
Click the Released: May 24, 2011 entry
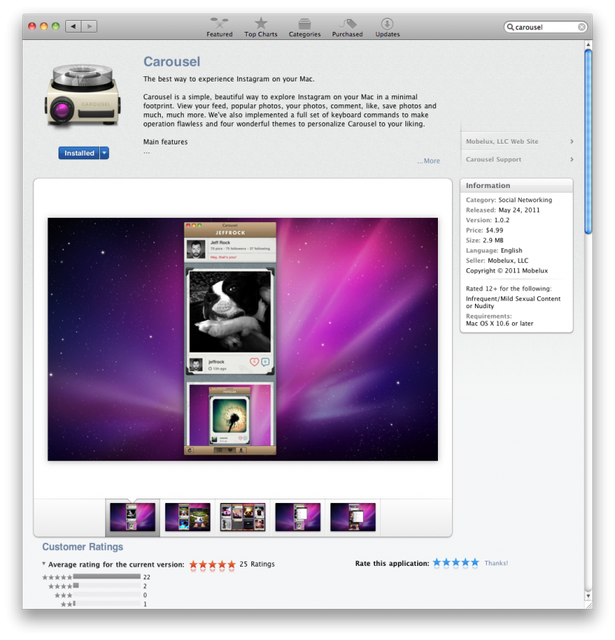pyautogui.click(x=502, y=210)
